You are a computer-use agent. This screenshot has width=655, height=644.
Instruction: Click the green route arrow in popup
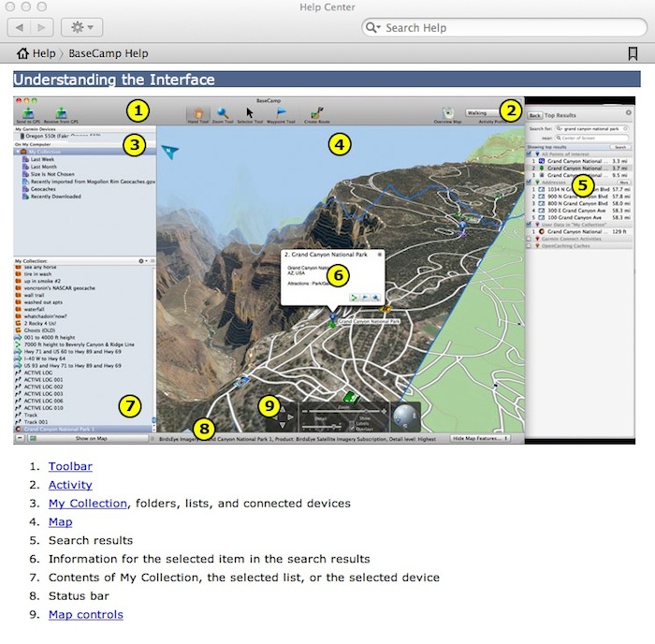tap(354, 298)
